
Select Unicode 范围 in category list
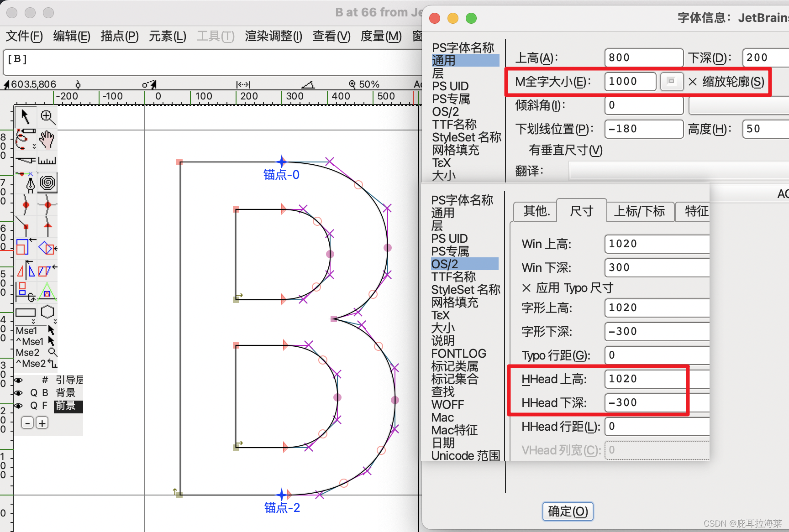coord(466,456)
